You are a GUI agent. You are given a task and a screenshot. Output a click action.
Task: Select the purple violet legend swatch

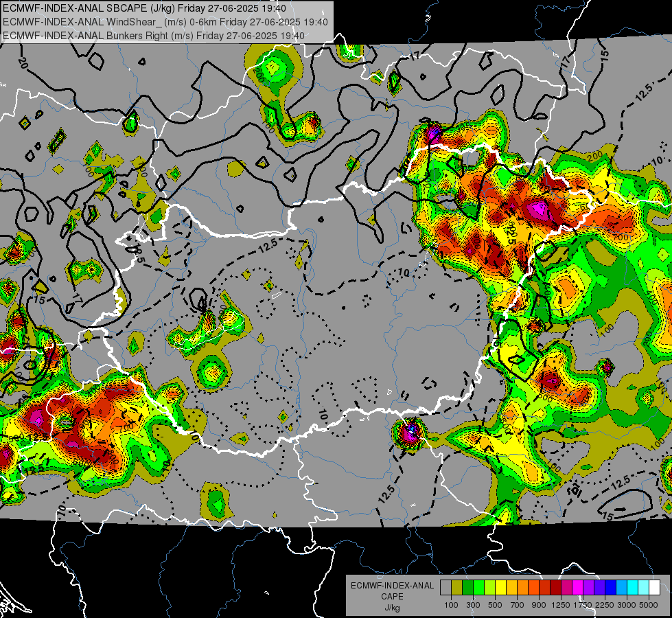click(x=588, y=588)
